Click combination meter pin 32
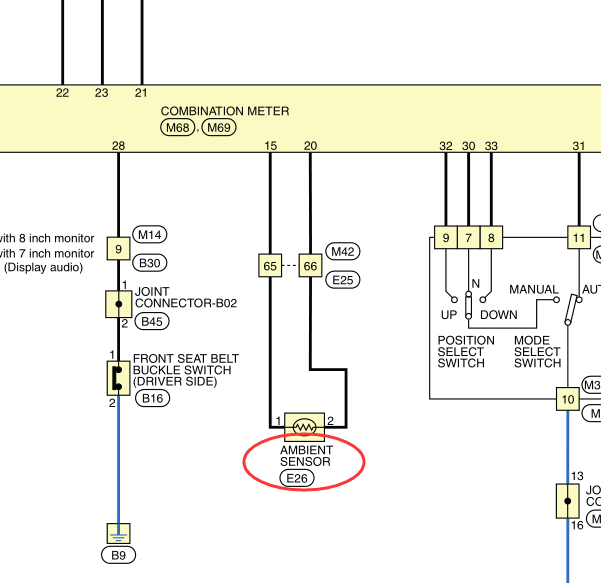The height and width of the screenshot is (583, 601). point(446,146)
